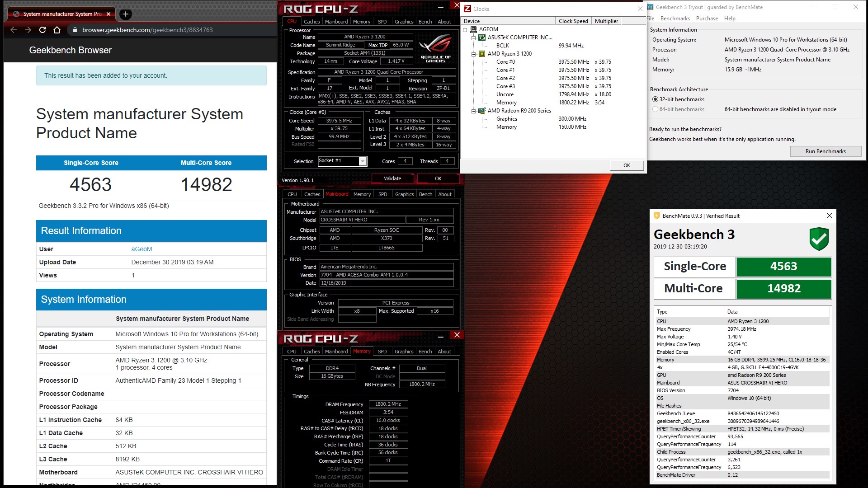Click the Radeon R9 200 graphics card icon

482,111
